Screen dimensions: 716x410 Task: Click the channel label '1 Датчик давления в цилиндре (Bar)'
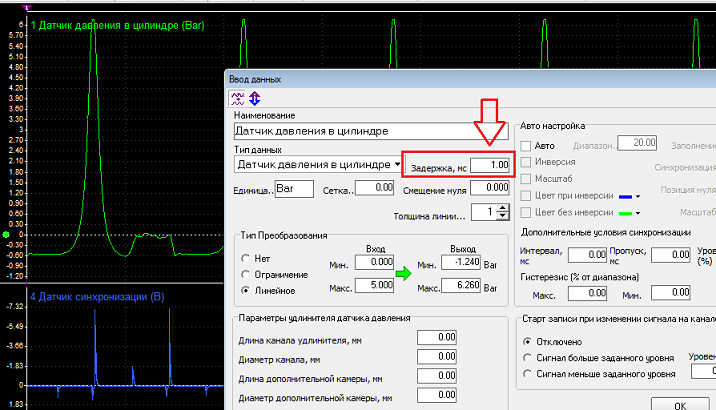tap(117, 25)
